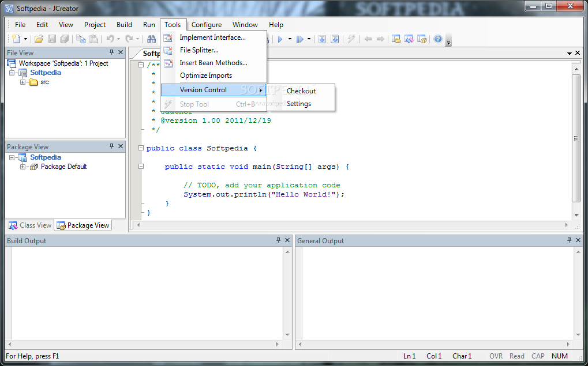Image resolution: width=588 pixels, height=366 pixels.
Task: Click the play arrow with bar icon
Action: coord(299,39)
